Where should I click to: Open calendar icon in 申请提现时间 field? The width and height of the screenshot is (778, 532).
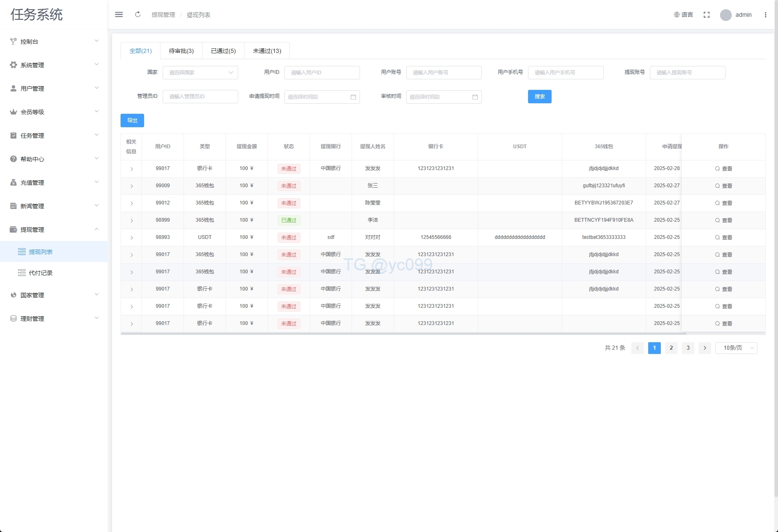coord(353,97)
